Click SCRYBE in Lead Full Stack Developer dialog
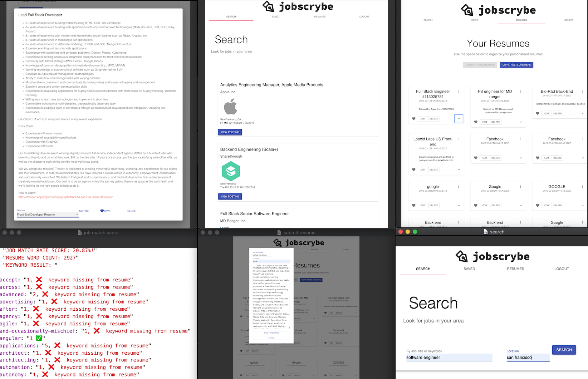This screenshot has height=379, width=588. click(84, 211)
